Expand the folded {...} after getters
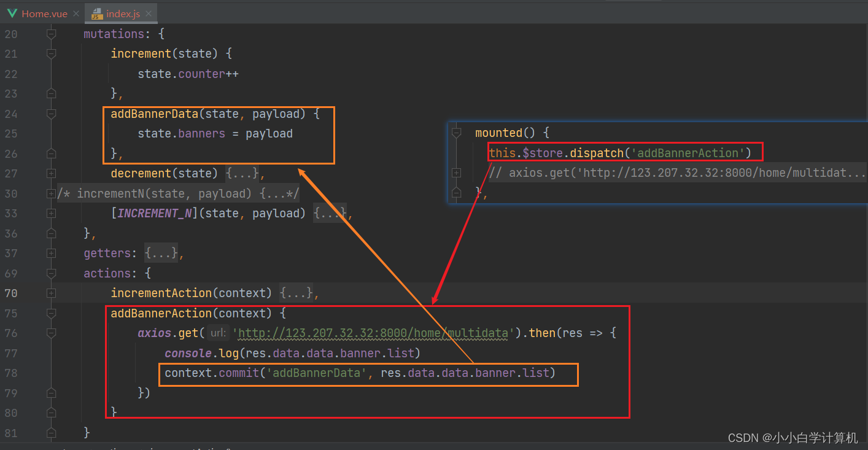Screen dimensions: 868x450 (x=161, y=254)
